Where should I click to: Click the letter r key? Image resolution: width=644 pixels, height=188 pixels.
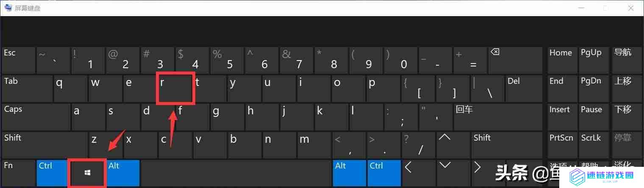(175, 88)
